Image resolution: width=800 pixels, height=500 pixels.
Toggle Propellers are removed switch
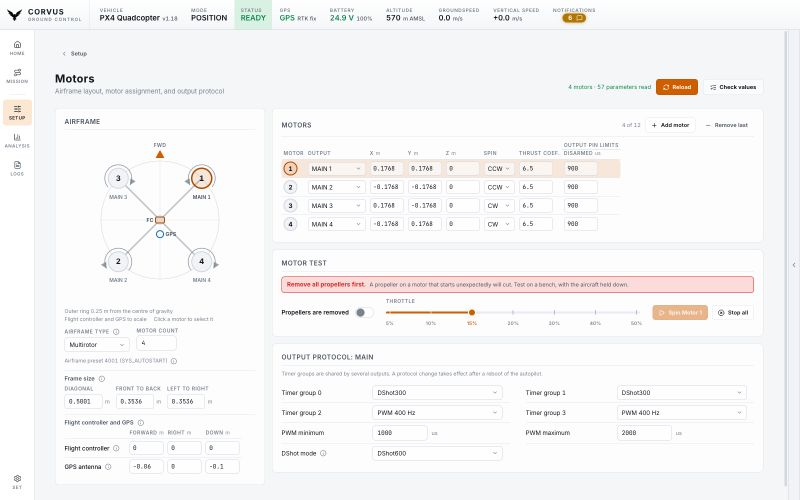click(x=364, y=312)
